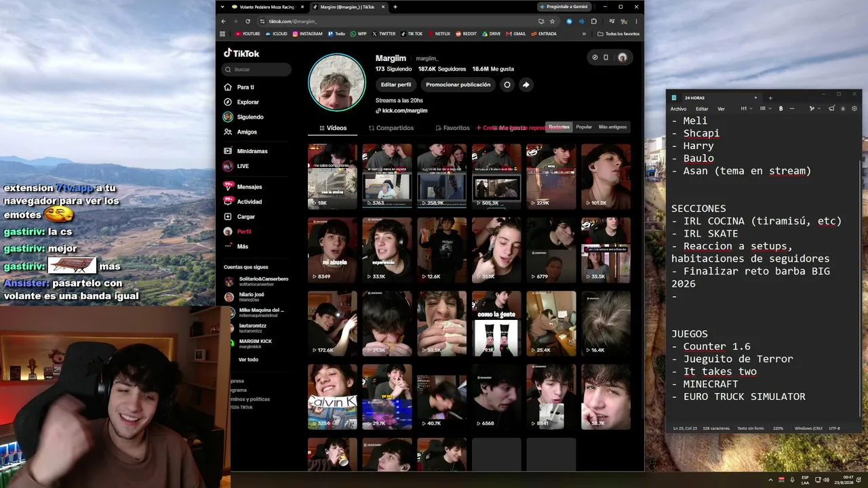Image resolution: width=868 pixels, height=488 pixels.
Task: Sort videos by Popular
Action: click(584, 127)
